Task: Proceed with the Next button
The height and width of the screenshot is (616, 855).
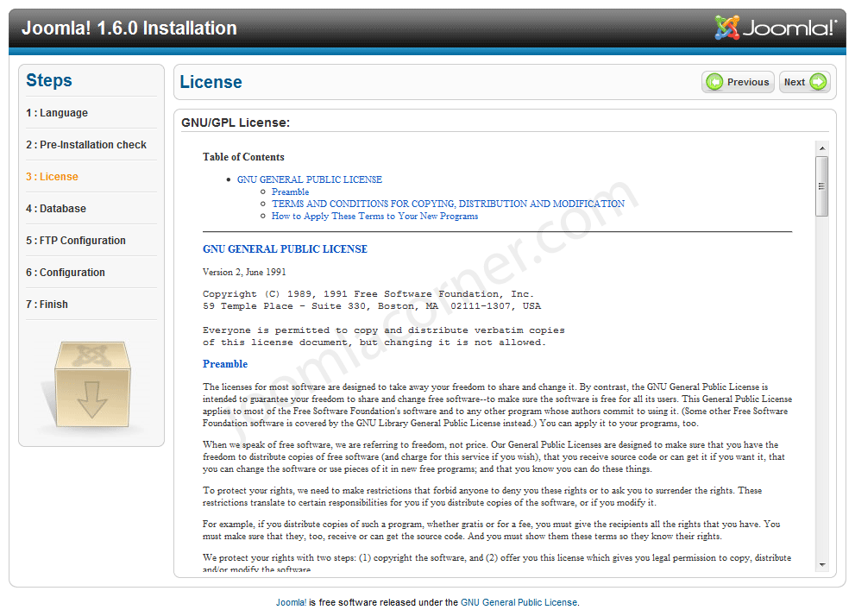Action: coord(805,82)
